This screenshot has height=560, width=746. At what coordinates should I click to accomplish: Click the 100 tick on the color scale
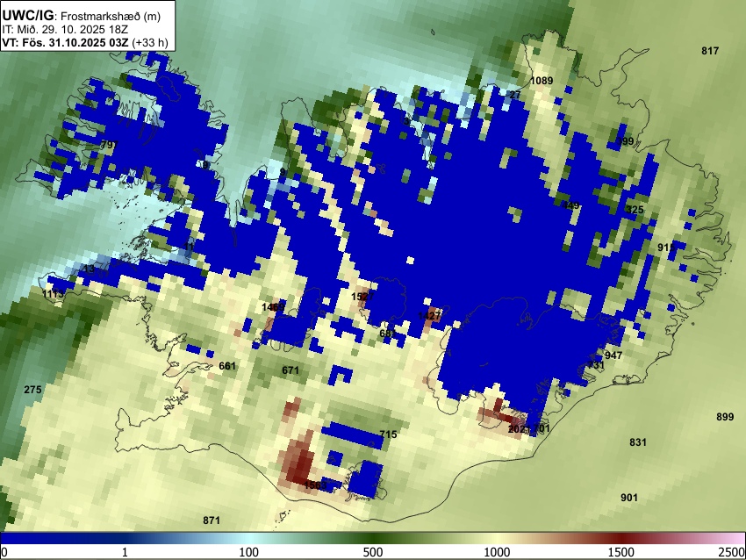[x=248, y=552]
